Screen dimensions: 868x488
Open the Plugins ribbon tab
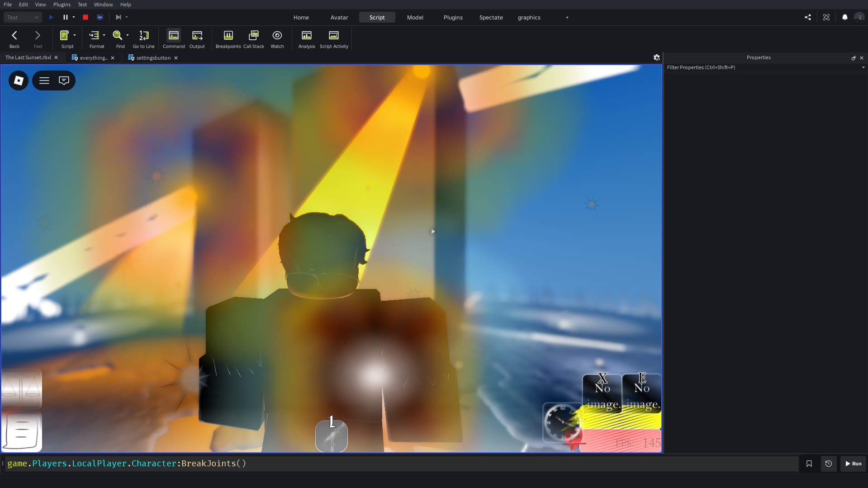click(x=453, y=17)
